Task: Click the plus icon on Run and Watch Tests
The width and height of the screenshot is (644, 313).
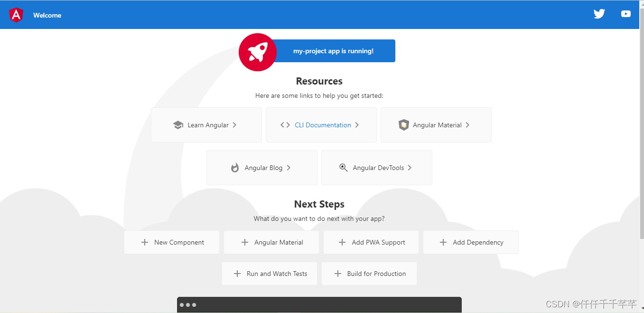Action: (x=237, y=274)
